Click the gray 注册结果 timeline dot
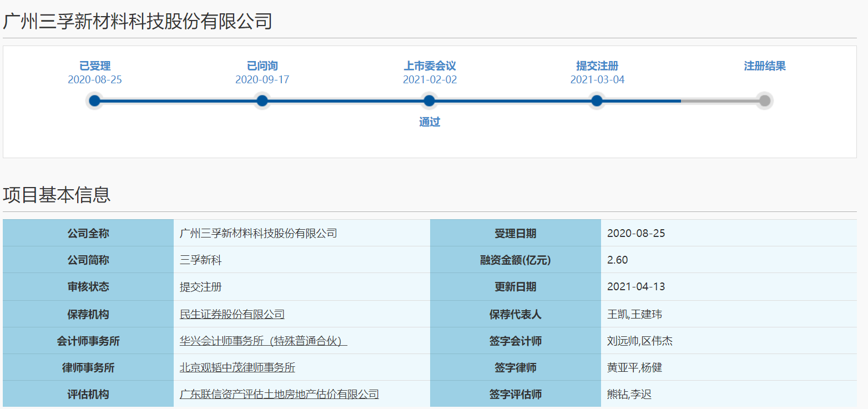The image size is (868, 409). pos(764,101)
